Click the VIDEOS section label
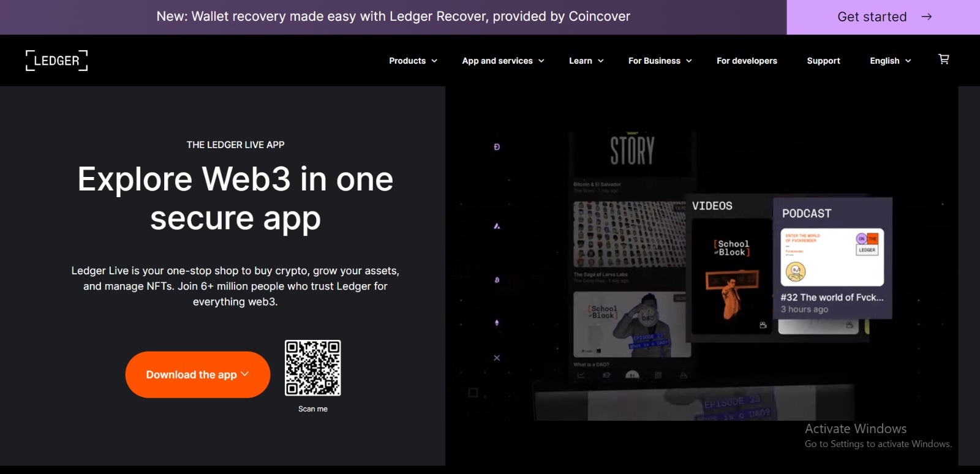Screen dimensions: 980x474 point(712,206)
